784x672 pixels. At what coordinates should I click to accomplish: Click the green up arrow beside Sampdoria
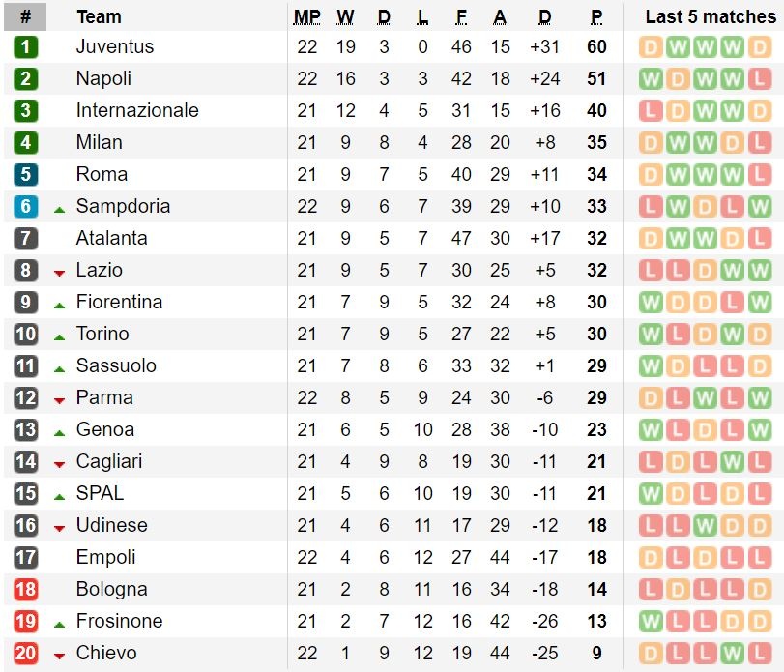pos(60,208)
